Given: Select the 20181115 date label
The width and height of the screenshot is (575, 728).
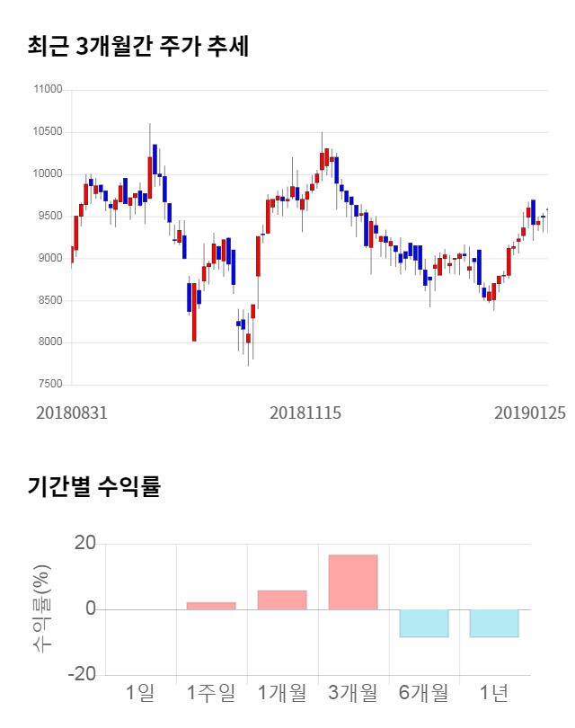Looking at the screenshot, I should point(305,413).
